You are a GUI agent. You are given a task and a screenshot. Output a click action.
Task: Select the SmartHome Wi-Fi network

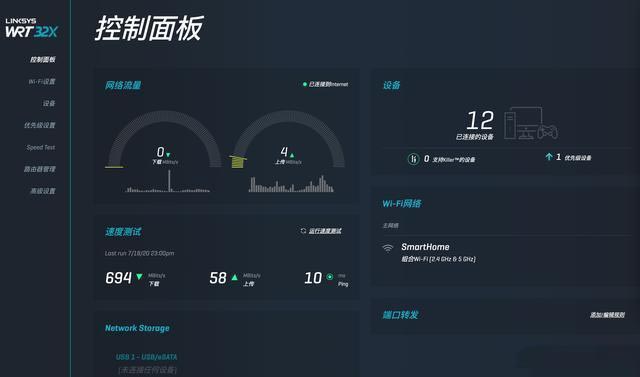[x=425, y=247]
